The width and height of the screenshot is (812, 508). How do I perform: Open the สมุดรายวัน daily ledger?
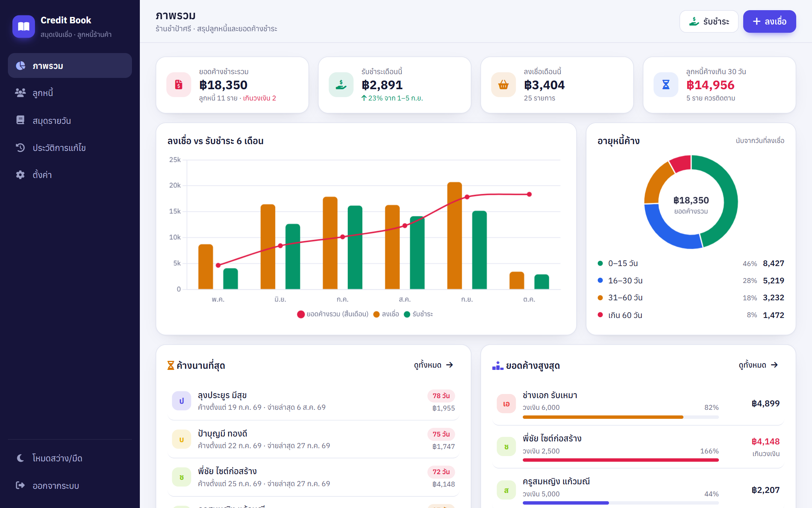click(70, 120)
